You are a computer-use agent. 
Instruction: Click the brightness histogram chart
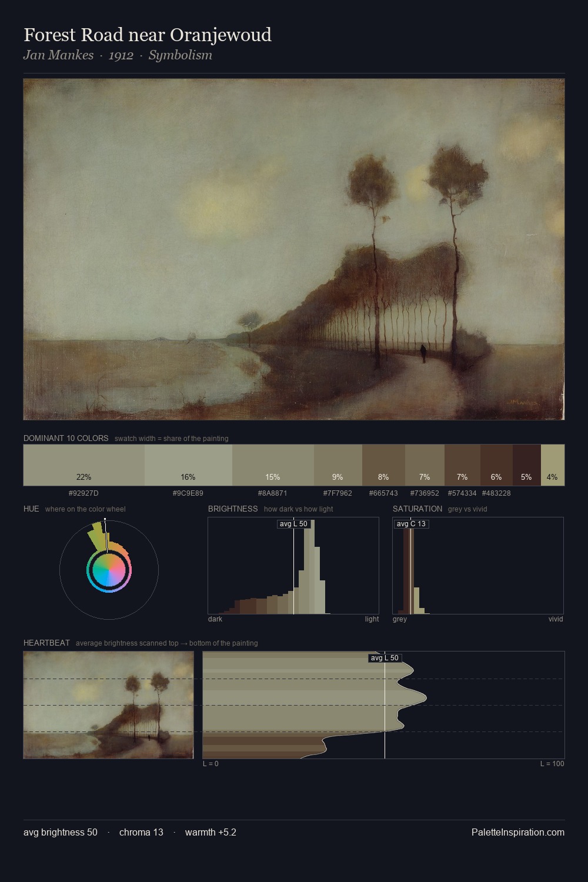[x=293, y=566]
